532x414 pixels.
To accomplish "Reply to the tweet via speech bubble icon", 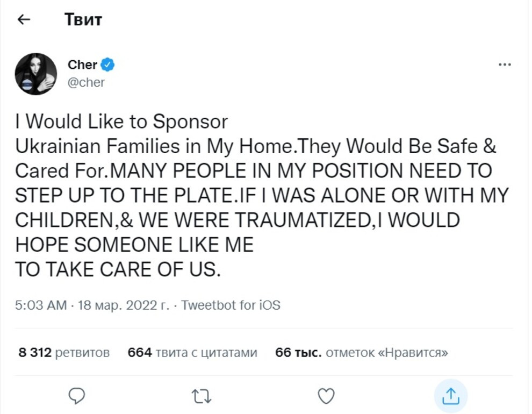I will coord(78,396).
